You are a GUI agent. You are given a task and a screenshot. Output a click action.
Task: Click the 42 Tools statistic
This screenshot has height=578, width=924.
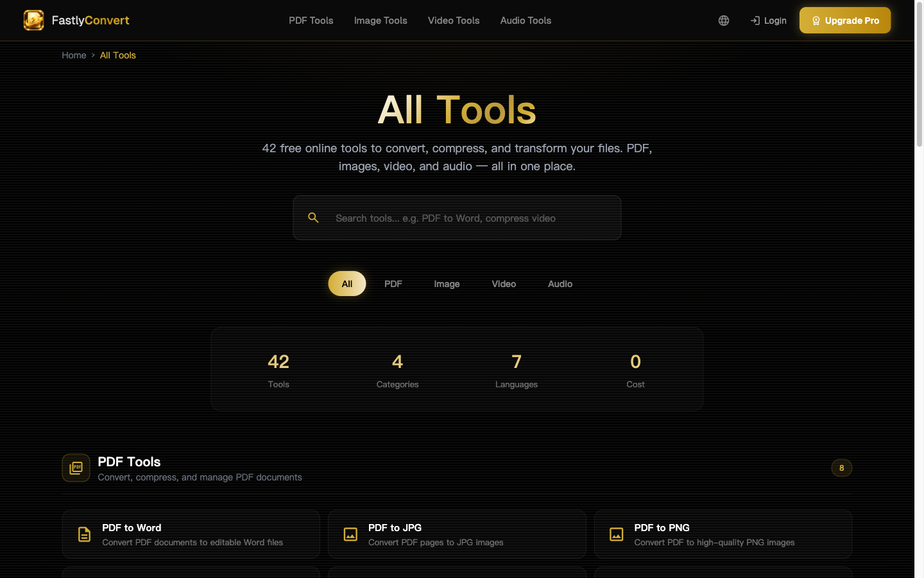pyautogui.click(x=278, y=370)
